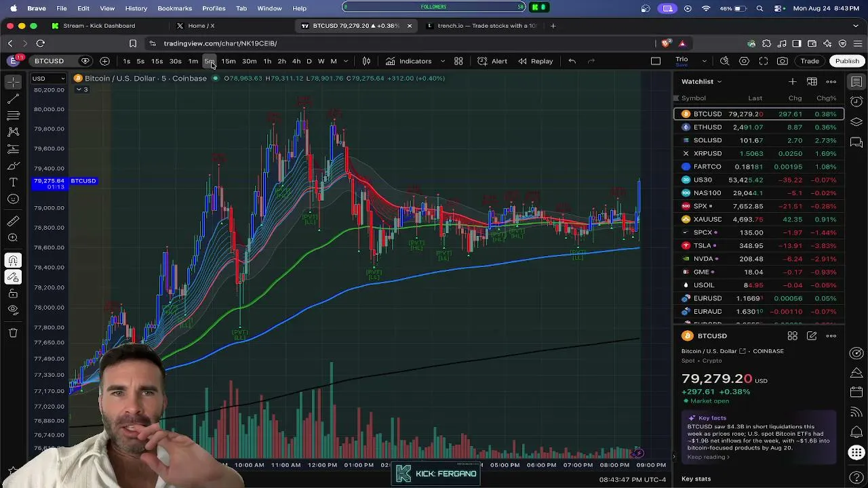Enter fullscreen chart mode
The width and height of the screenshot is (868, 488).
(764, 61)
